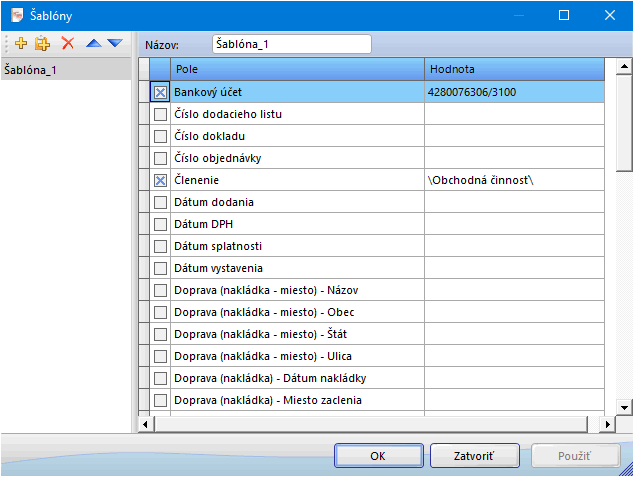The height and width of the screenshot is (477, 634).
Task: Click the Hodnota column header
Action: coord(513,69)
